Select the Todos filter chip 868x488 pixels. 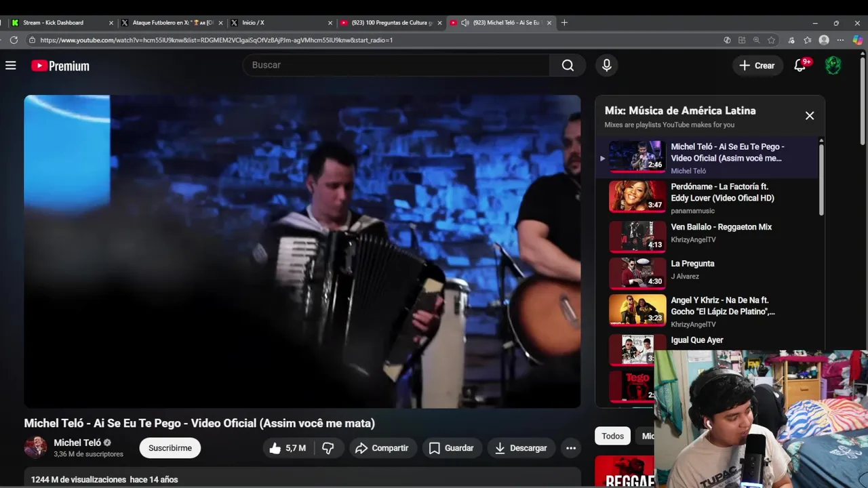(612, 436)
